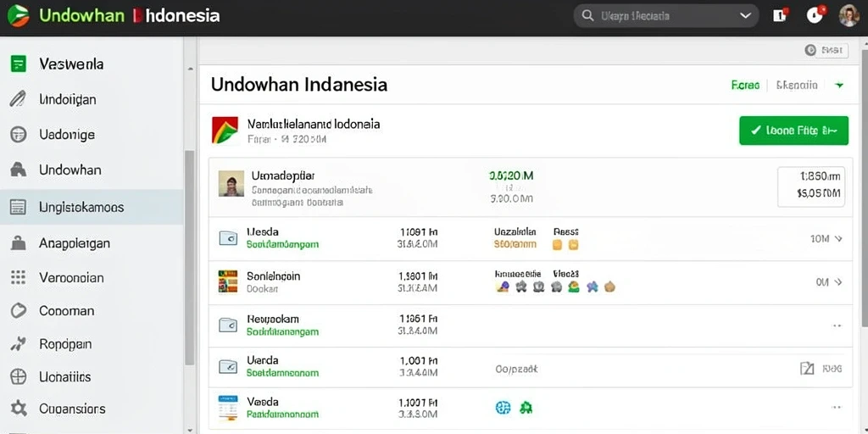Viewport: 868px width, 434px height.
Task: Click the globe icon beside Uadonige
Action: (19, 135)
